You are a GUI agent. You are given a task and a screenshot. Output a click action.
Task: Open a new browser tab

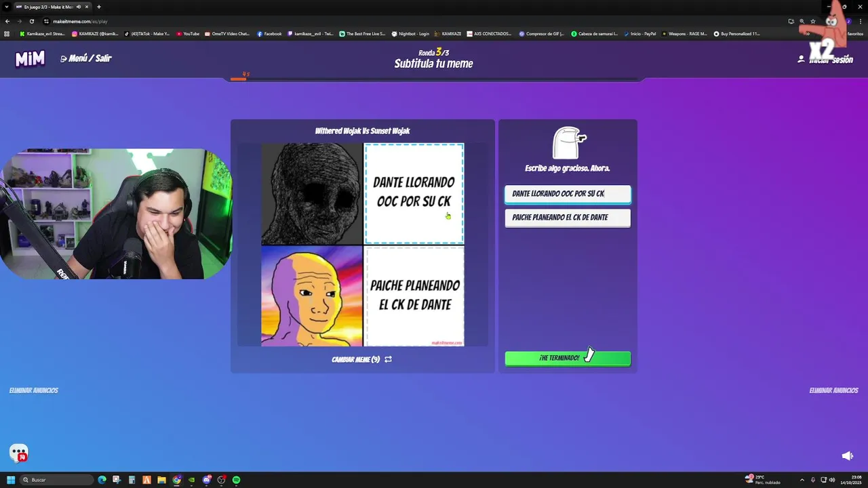pos(99,7)
